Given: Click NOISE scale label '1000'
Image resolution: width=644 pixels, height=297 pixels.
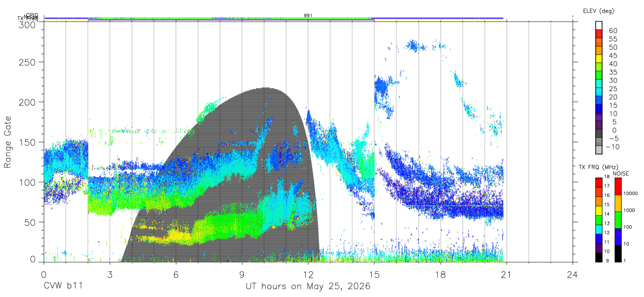Looking at the screenshot, I should (x=630, y=210).
